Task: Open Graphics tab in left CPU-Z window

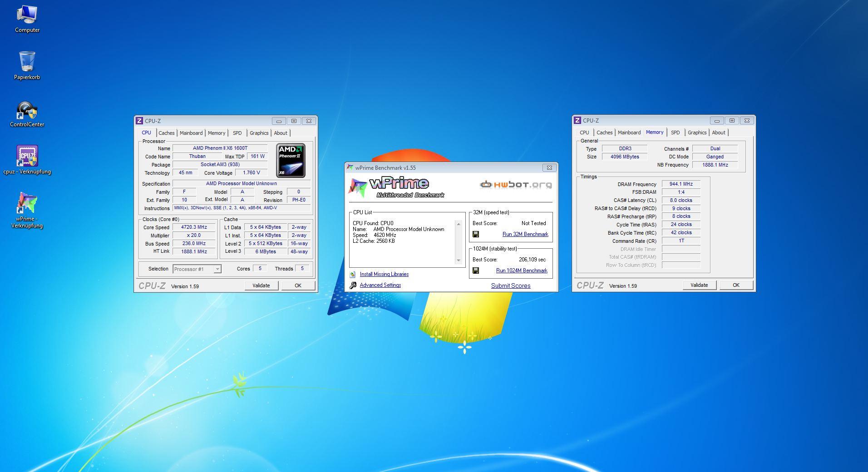Action: [259, 133]
